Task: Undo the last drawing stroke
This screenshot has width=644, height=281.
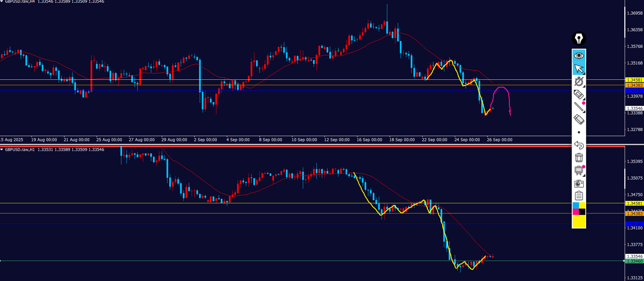Action: click(579, 145)
